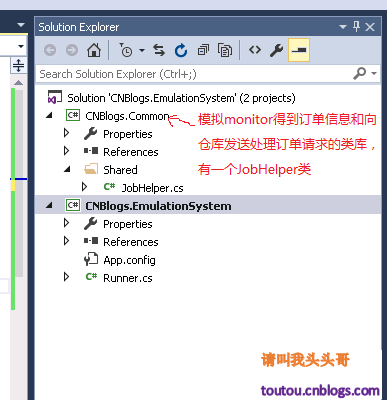This screenshot has height=400, width=387.
Task: Collapse the CNBlogs.EmulationSystem project
Action: pos(49,205)
